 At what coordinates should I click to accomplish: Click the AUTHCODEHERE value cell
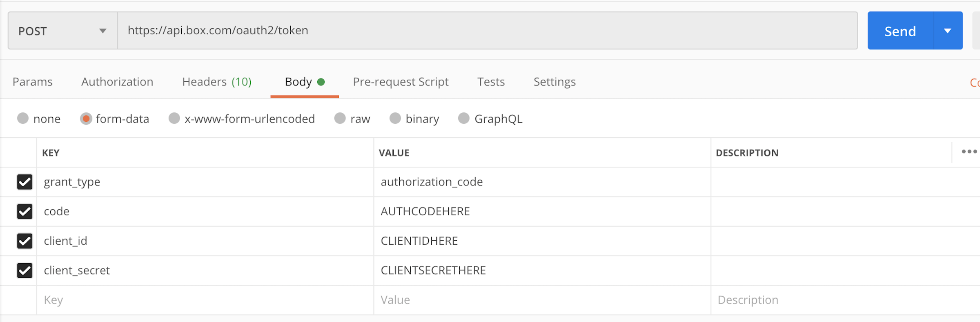click(x=542, y=212)
